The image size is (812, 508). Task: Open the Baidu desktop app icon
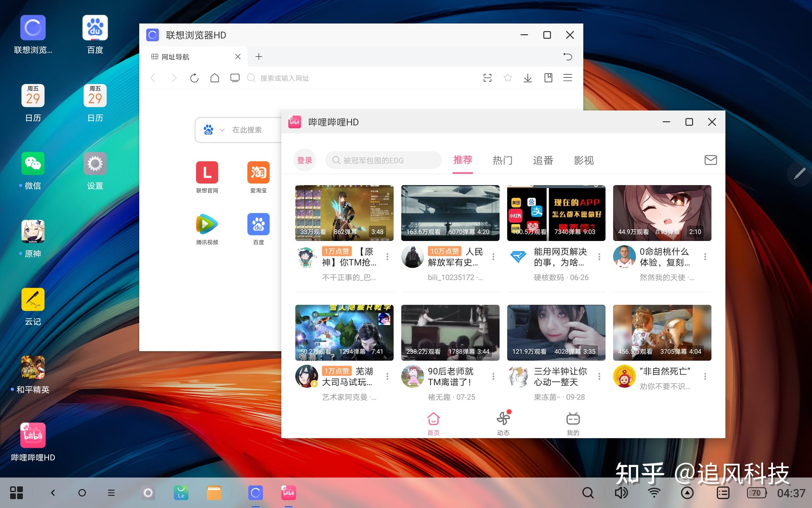(95, 28)
